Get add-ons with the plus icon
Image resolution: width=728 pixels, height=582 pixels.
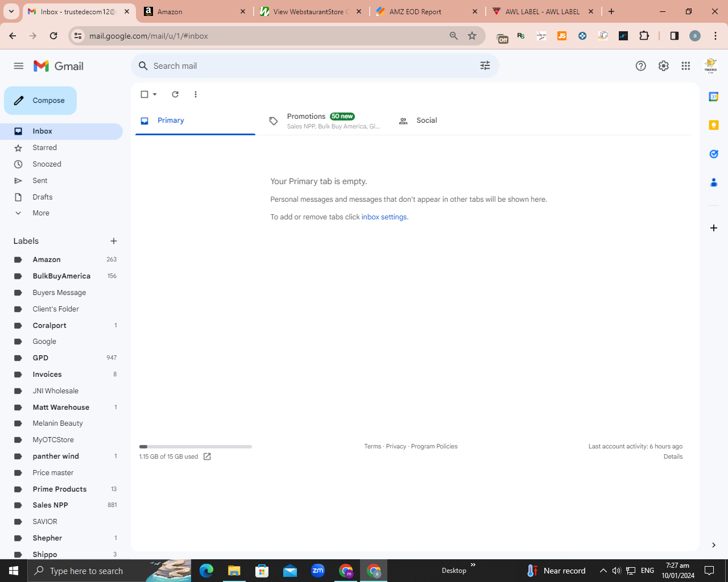[714, 228]
